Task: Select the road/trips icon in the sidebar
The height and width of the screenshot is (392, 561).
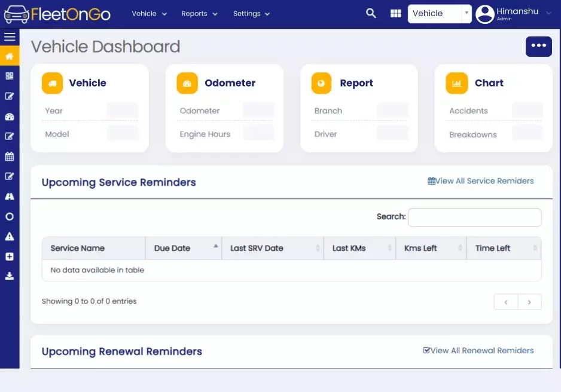Action: pyautogui.click(x=9, y=196)
